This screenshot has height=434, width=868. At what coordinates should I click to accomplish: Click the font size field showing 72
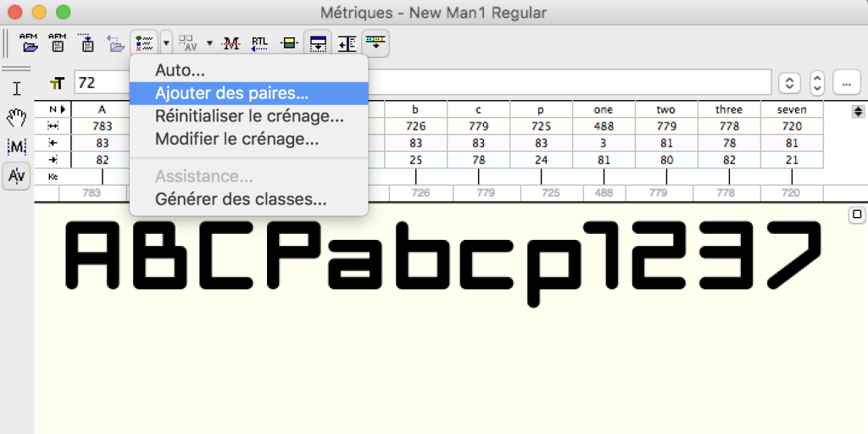pos(100,83)
